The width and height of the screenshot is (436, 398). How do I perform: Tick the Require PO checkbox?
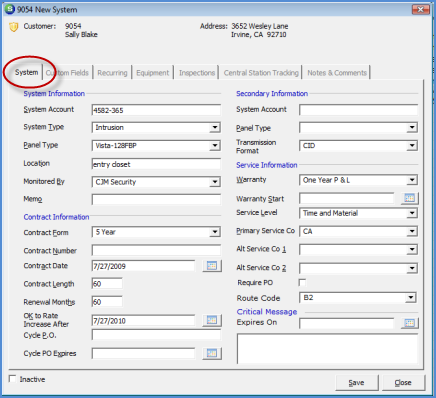[302, 283]
